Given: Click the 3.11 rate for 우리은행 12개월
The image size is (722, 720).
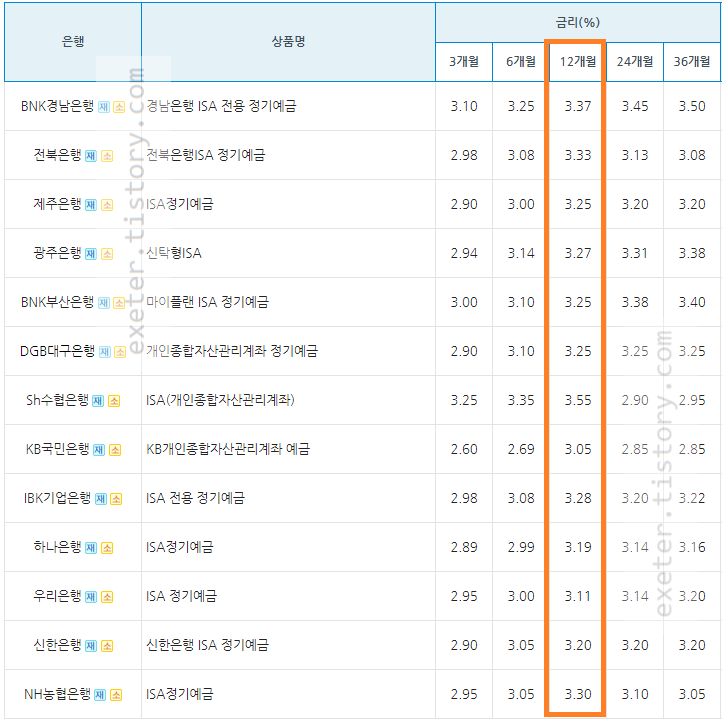Looking at the screenshot, I should coord(578,596).
